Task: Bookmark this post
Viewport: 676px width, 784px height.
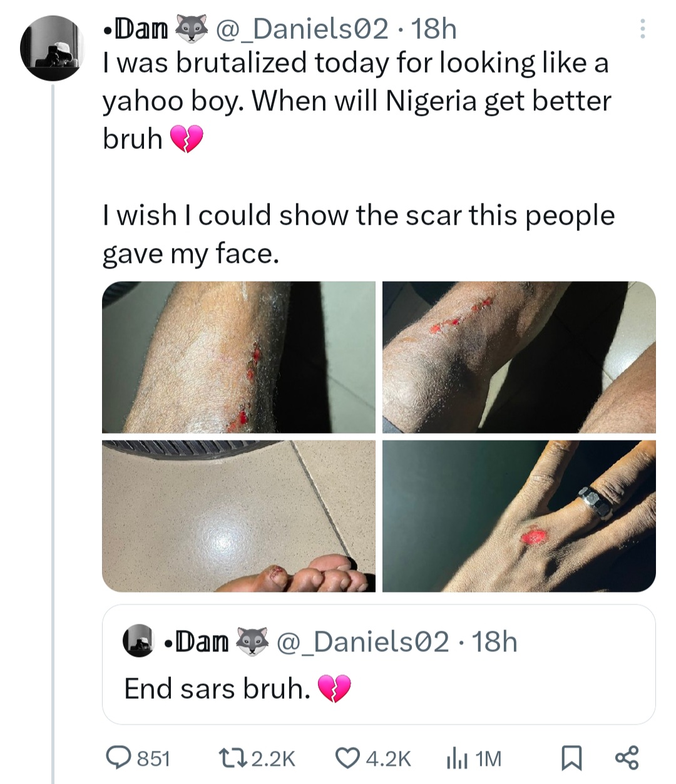Action: click(x=571, y=758)
